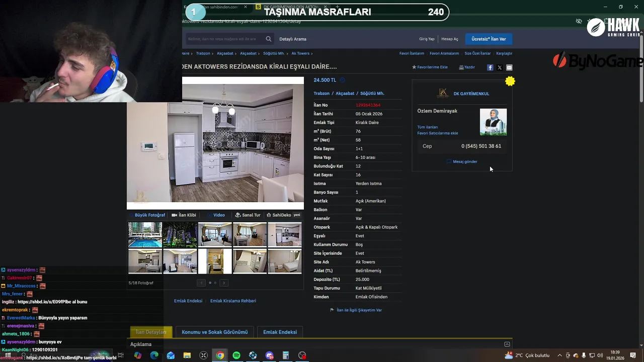This screenshot has height=362, width=644.
Task: Launch Microsoft Edge from the taskbar
Action: pos(154,355)
